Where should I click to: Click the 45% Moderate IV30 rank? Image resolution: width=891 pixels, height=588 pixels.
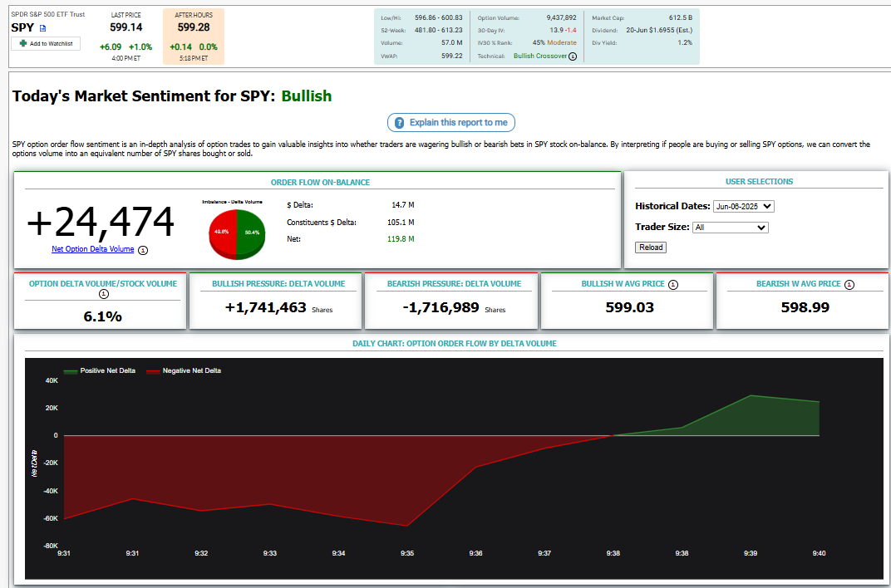coord(554,43)
